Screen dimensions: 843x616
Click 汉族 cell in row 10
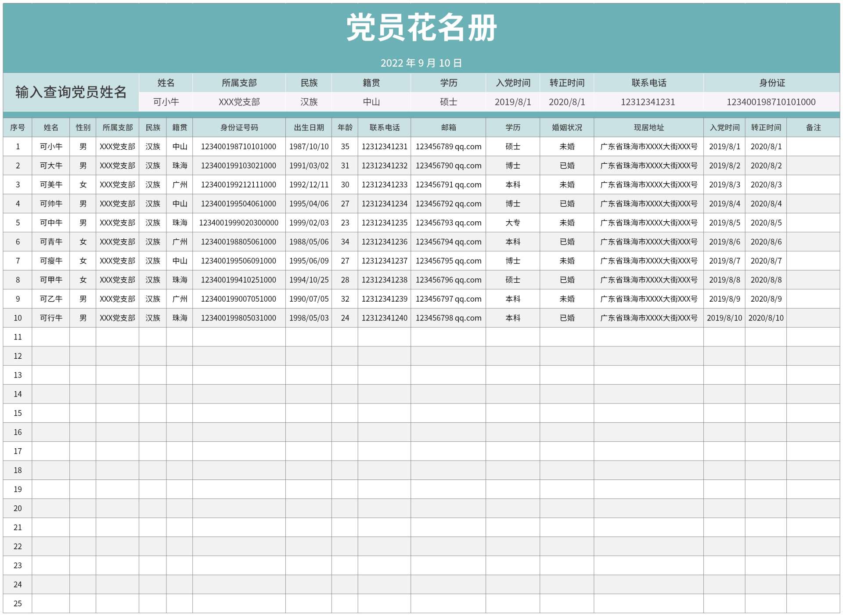(153, 318)
